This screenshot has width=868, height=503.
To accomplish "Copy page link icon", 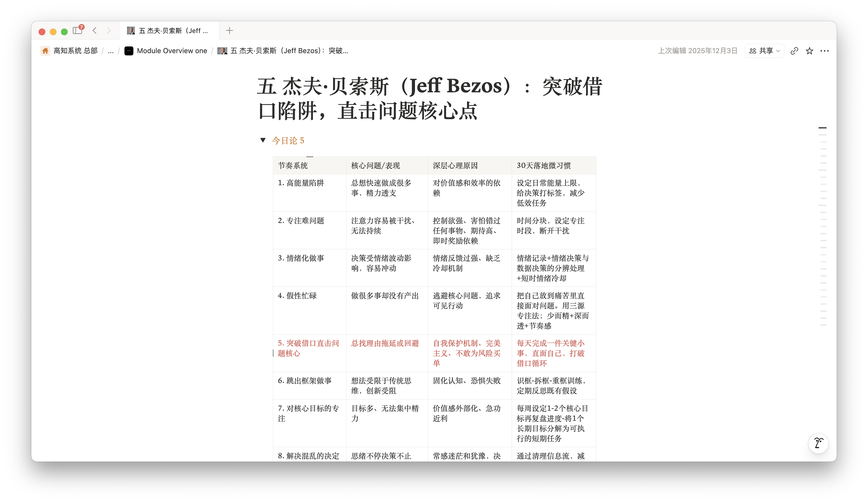I will click(794, 51).
